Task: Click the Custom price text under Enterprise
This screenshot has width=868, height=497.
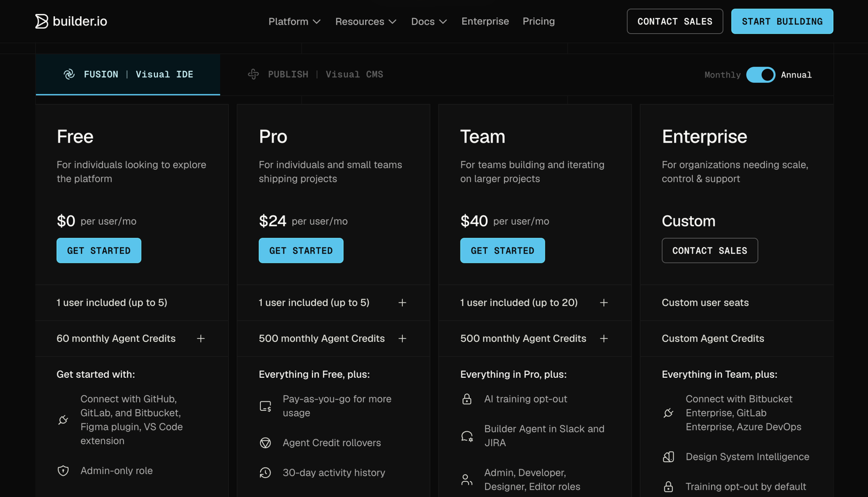Action: tap(688, 221)
